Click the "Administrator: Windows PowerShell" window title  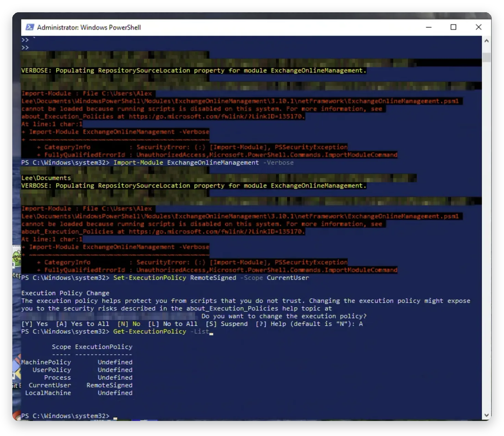[x=89, y=27]
